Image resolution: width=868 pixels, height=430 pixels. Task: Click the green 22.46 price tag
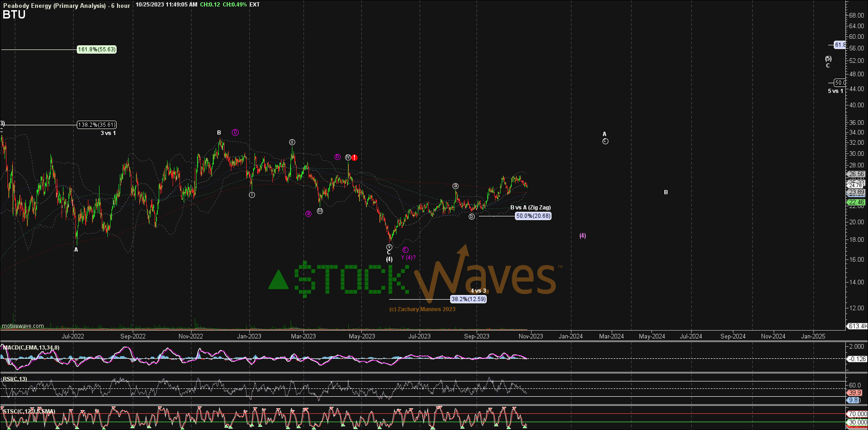pyautogui.click(x=856, y=202)
